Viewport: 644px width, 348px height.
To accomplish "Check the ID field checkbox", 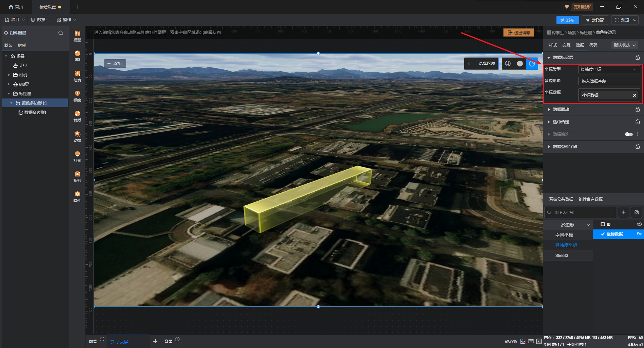I will 603,224.
